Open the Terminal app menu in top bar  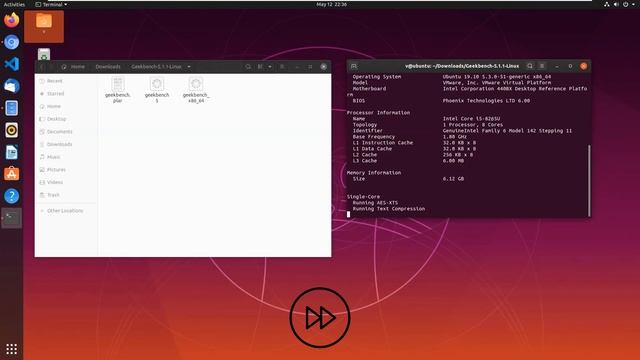click(51, 4)
